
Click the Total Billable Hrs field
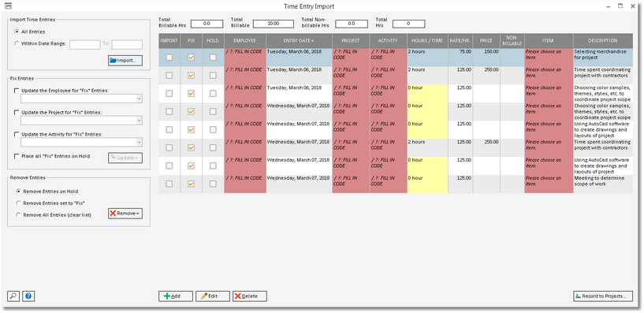point(207,24)
